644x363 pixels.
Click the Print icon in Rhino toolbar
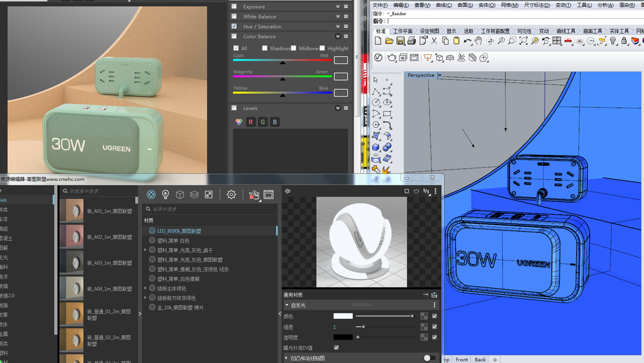[411, 41]
